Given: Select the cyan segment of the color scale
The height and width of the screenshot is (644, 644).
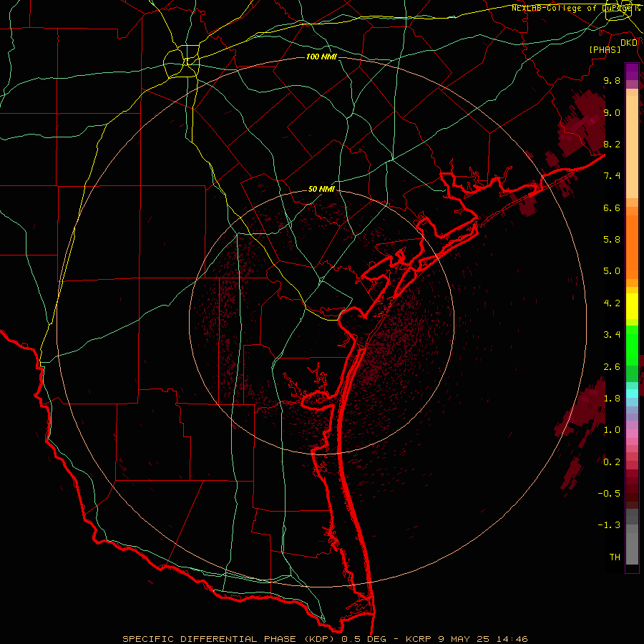Looking at the screenshot, I should pyautogui.click(x=632, y=394).
